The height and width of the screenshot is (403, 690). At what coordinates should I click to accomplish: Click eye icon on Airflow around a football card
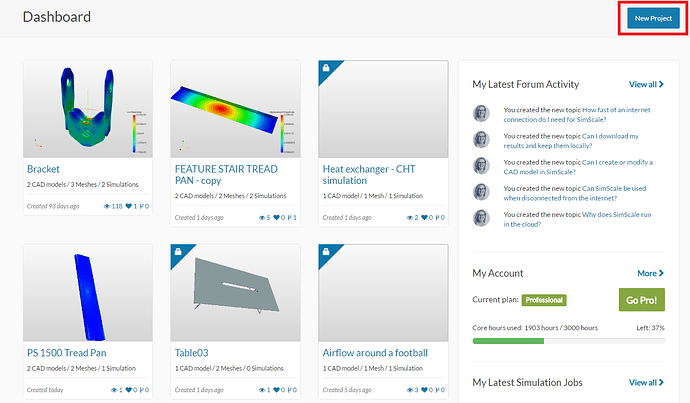[410, 390]
